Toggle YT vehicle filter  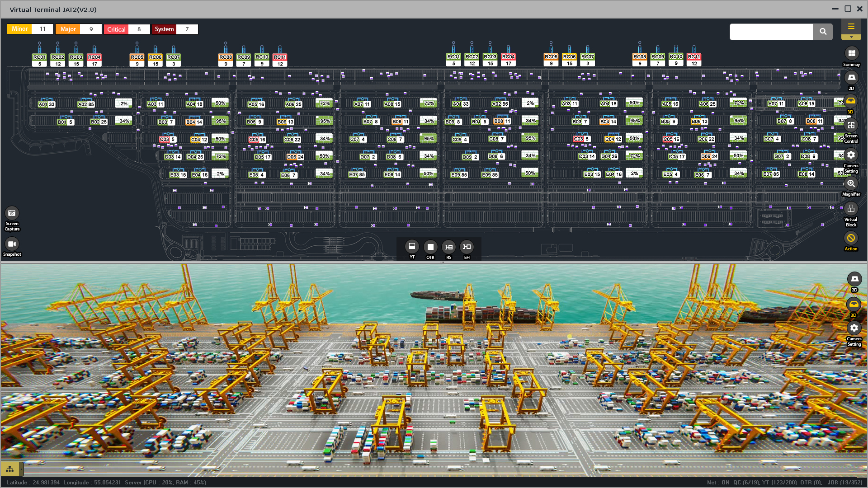click(x=412, y=247)
